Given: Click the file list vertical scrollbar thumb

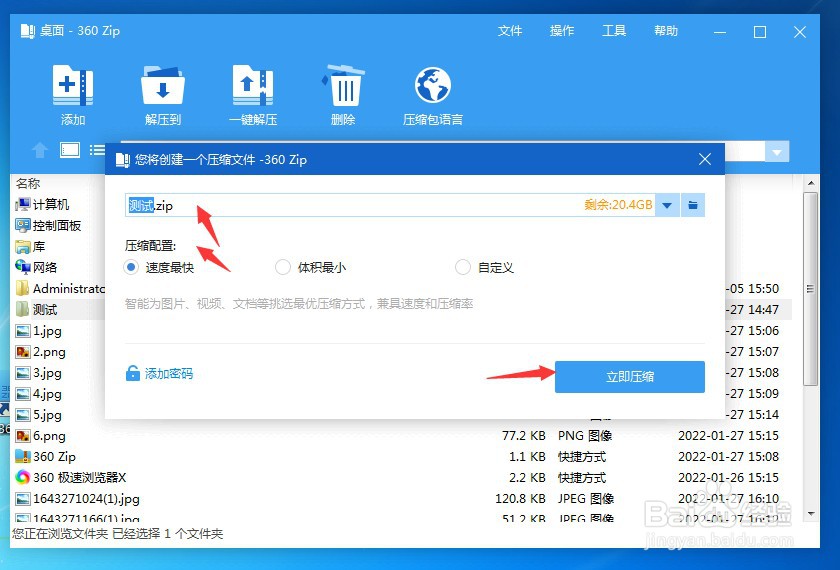Looking at the screenshot, I should (x=811, y=289).
